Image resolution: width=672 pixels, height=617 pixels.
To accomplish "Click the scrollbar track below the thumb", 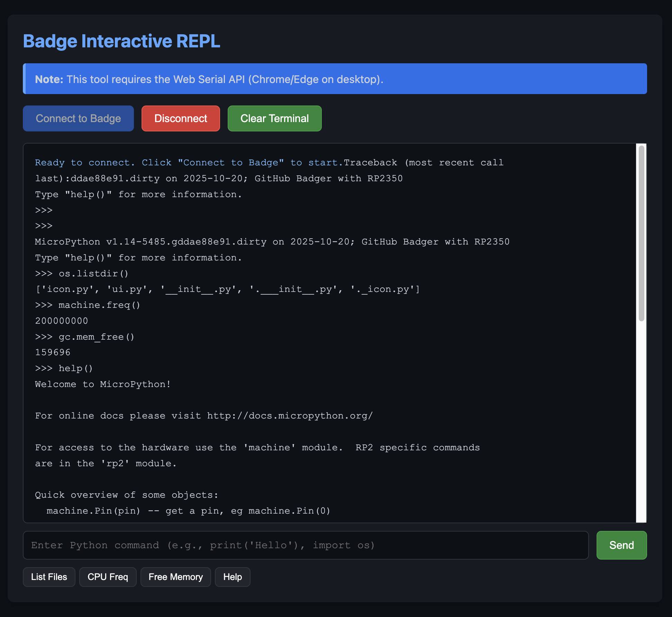I will point(641,422).
